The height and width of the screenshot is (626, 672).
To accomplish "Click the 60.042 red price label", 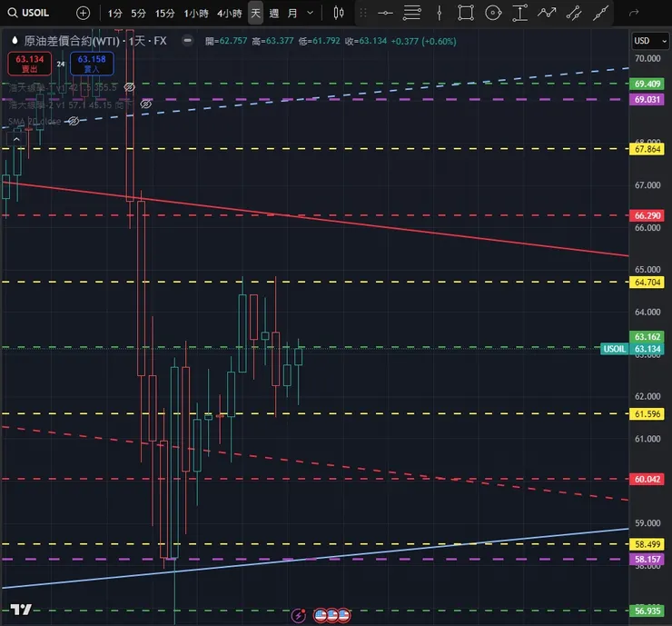I will click(647, 479).
